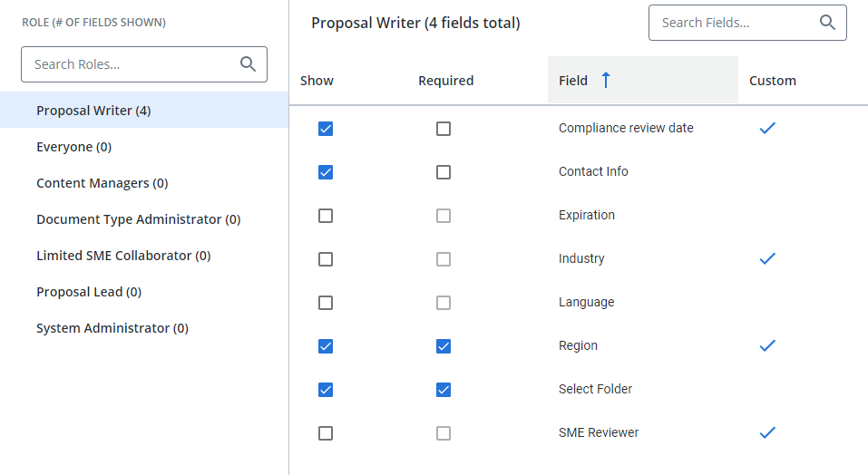Uncheck Required for Select Folder

coord(444,390)
